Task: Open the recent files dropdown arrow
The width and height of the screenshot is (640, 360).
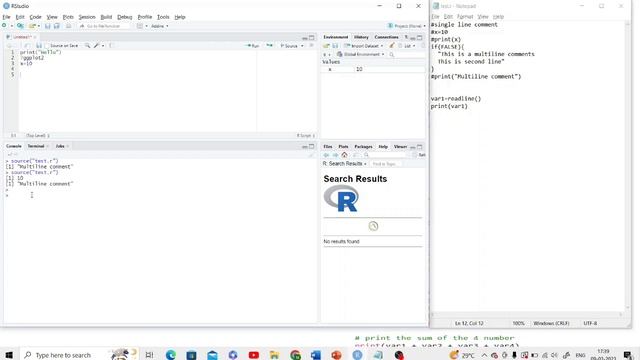Action: (39, 26)
